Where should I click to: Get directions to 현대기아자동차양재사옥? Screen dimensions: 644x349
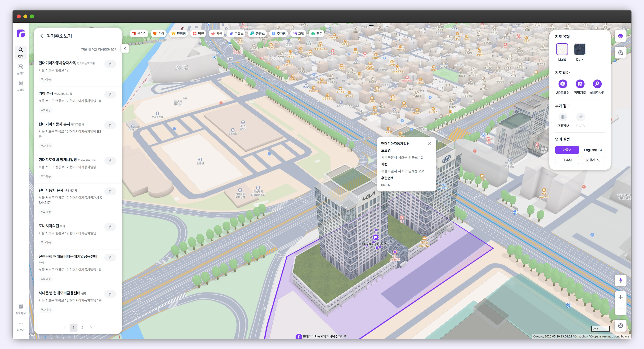110,64
